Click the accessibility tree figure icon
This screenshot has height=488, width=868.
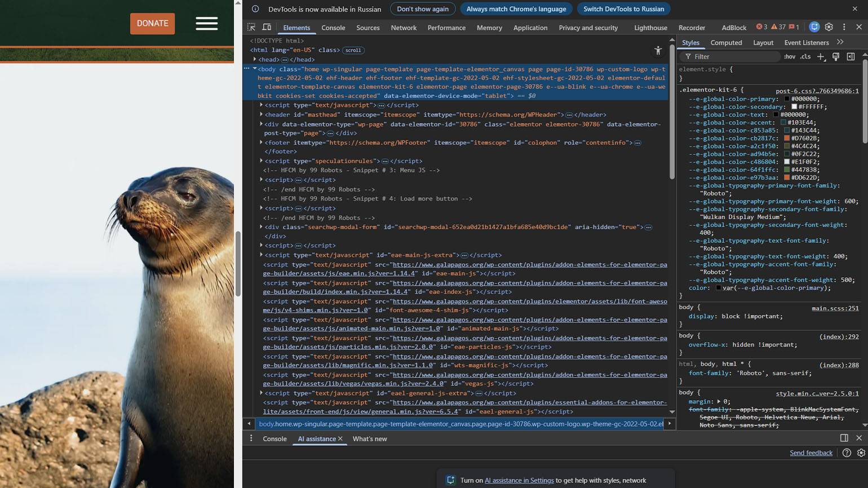point(658,51)
